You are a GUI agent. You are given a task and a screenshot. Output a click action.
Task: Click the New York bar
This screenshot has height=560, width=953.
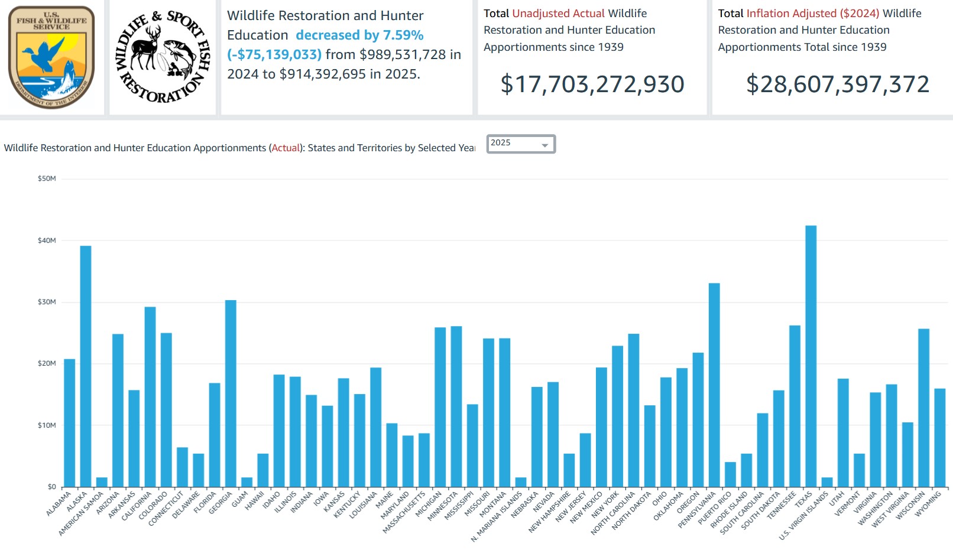pos(617,416)
